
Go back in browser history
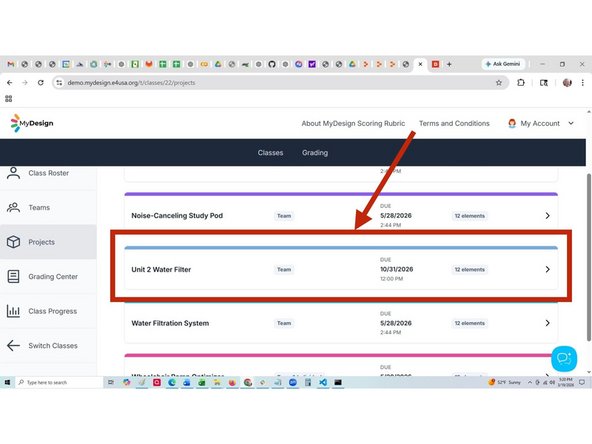[10, 83]
